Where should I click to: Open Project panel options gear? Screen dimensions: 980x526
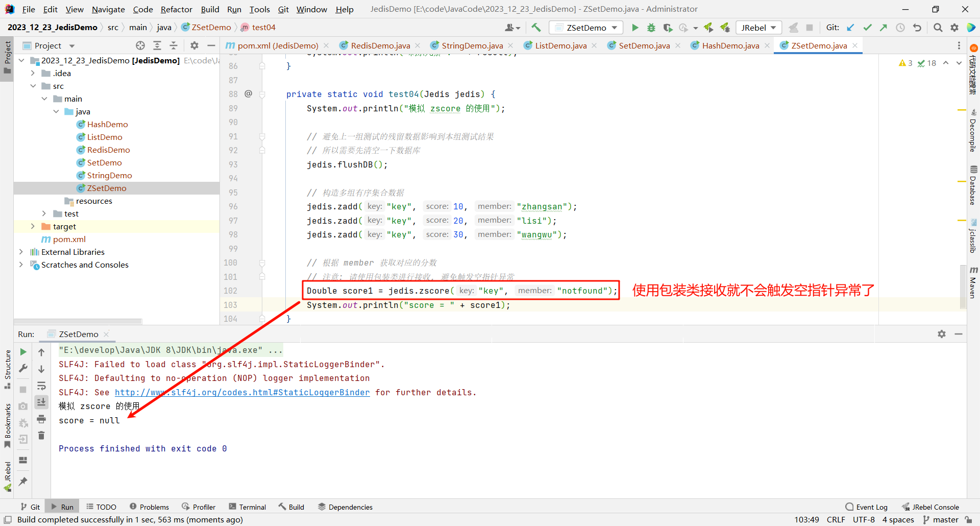[194, 45]
